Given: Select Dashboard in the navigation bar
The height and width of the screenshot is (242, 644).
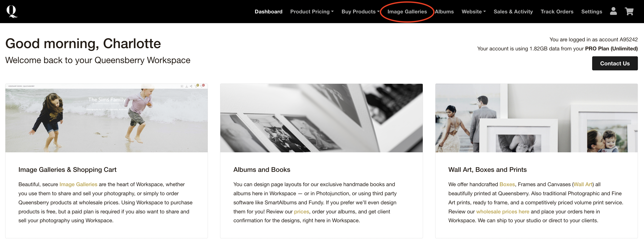Looking at the screenshot, I should [x=268, y=12].
